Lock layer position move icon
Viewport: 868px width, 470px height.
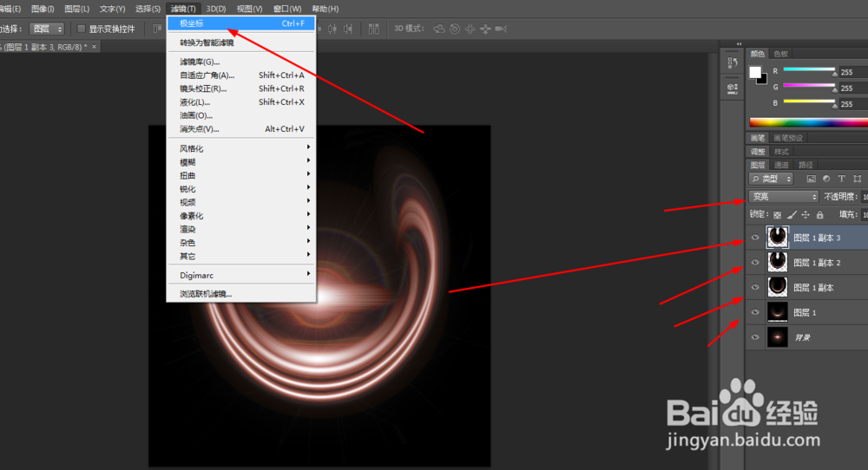(806, 214)
